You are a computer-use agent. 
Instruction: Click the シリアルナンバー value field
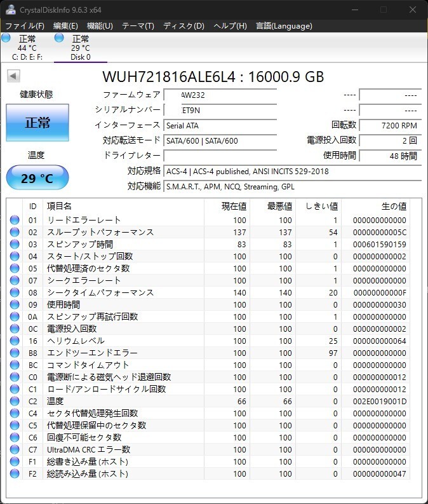click(220, 110)
